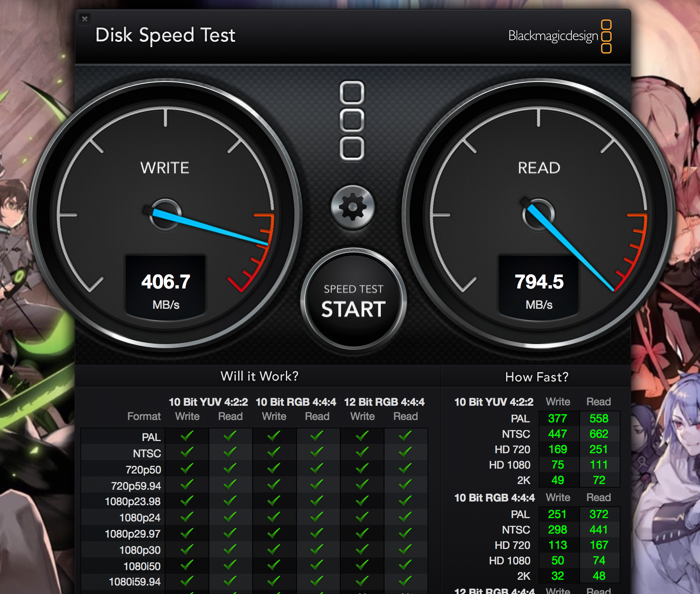Click the orange three-square Blackmagic logo icon
The image size is (700, 594).
606,37
